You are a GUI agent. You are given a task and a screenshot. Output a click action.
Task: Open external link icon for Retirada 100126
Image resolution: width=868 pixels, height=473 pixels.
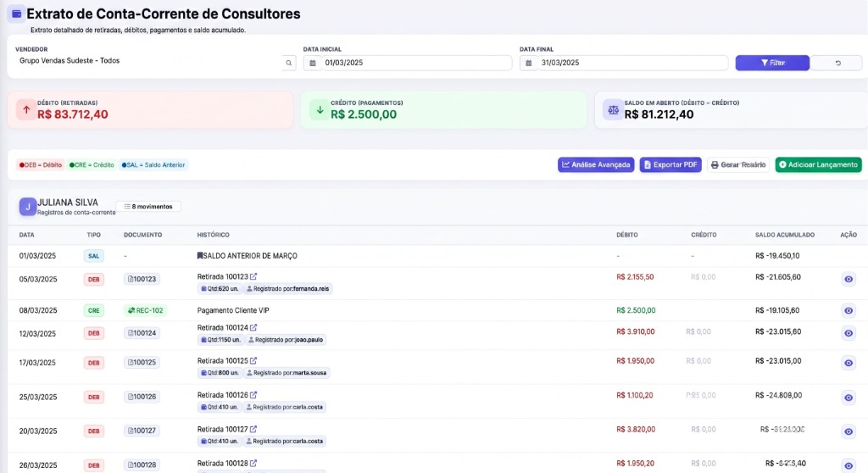click(253, 395)
